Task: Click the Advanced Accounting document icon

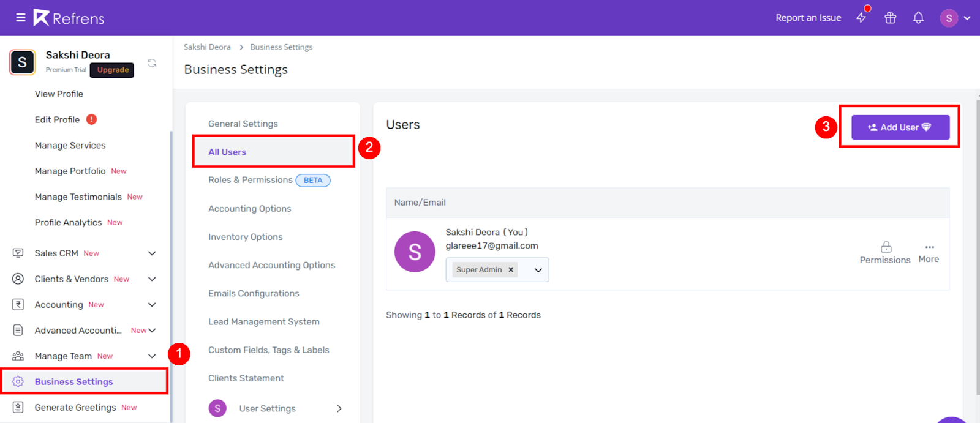Action: coord(18,330)
